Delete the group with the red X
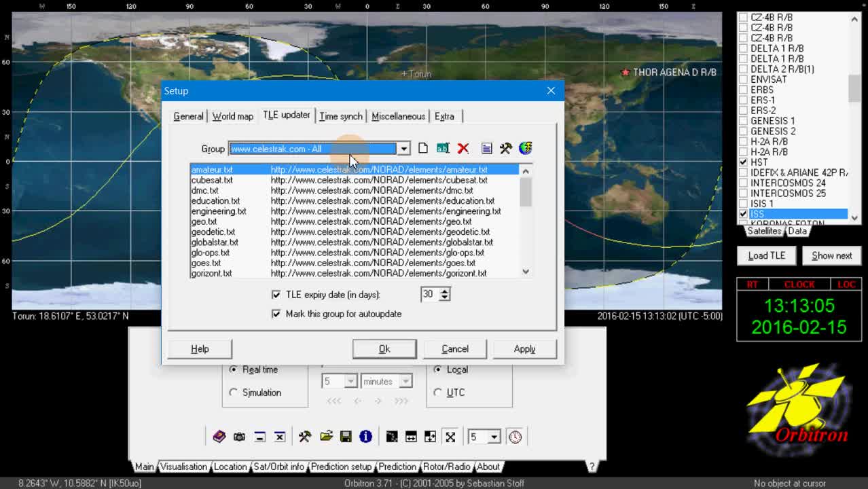The image size is (868, 489). (x=463, y=148)
